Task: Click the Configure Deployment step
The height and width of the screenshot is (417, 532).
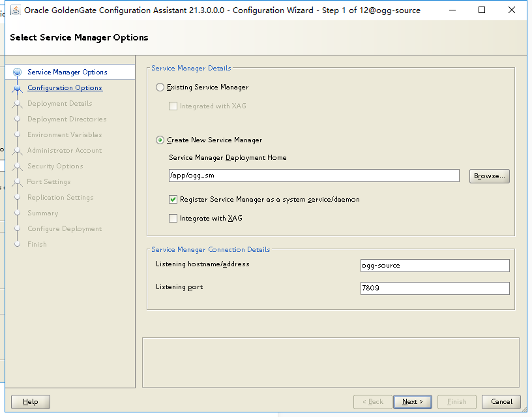Action: [65, 228]
